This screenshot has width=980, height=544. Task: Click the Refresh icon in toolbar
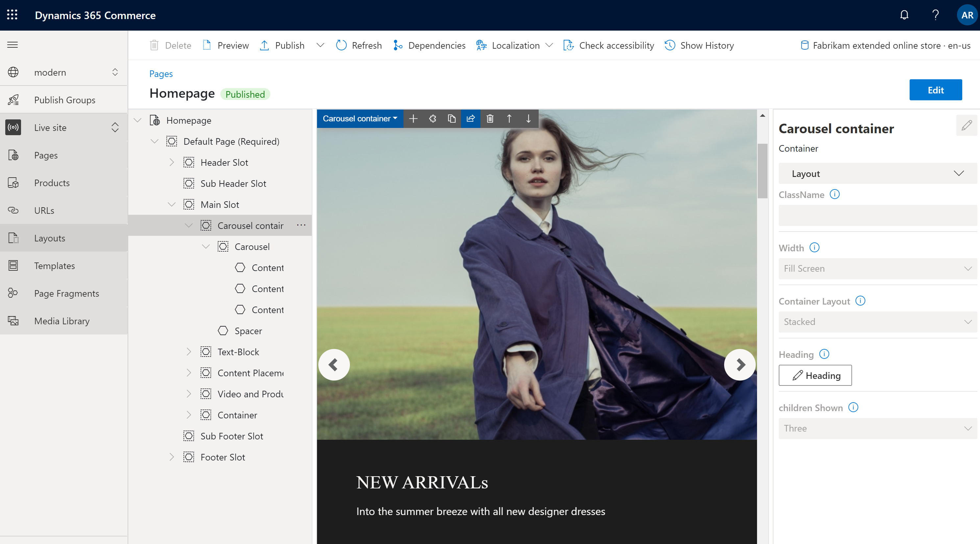[341, 45]
